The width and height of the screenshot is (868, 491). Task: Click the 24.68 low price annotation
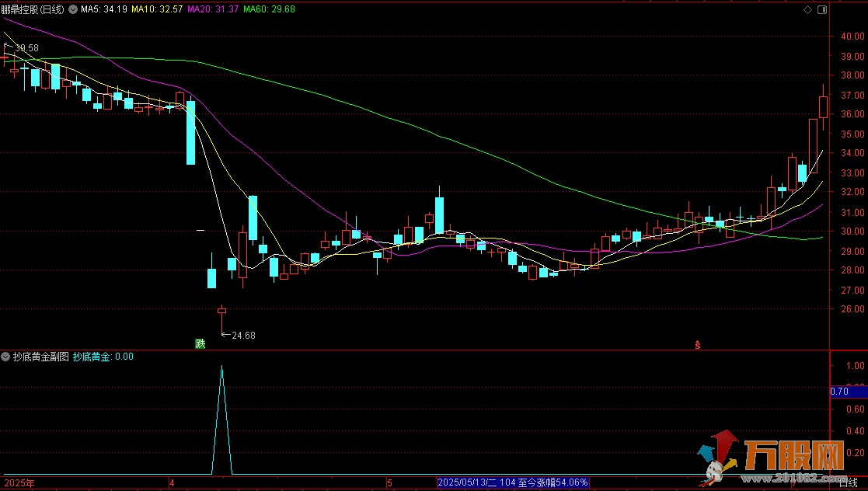[x=242, y=336]
